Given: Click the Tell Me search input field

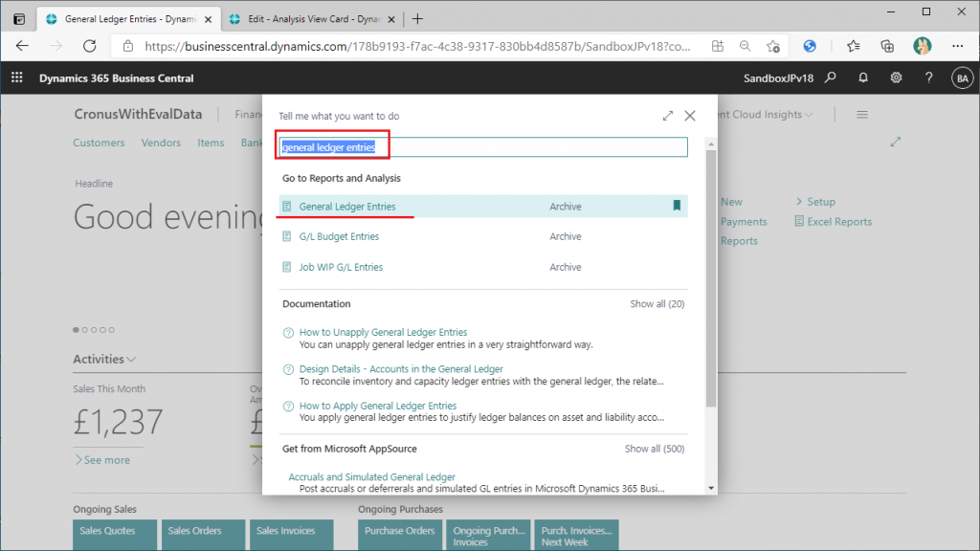Looking at the screenshot, I should [483, 146].
